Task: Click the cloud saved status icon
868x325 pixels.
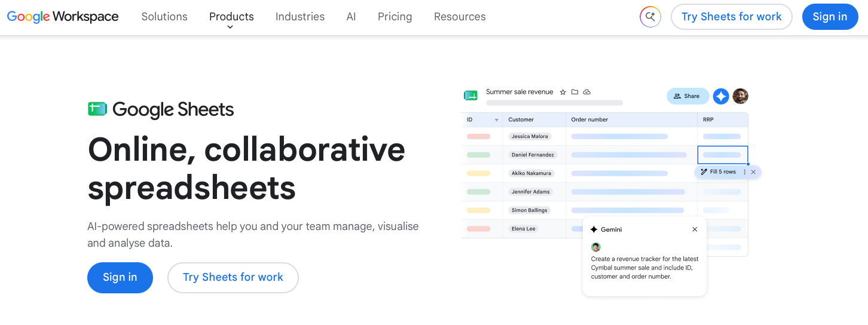Action: (587, 92)
